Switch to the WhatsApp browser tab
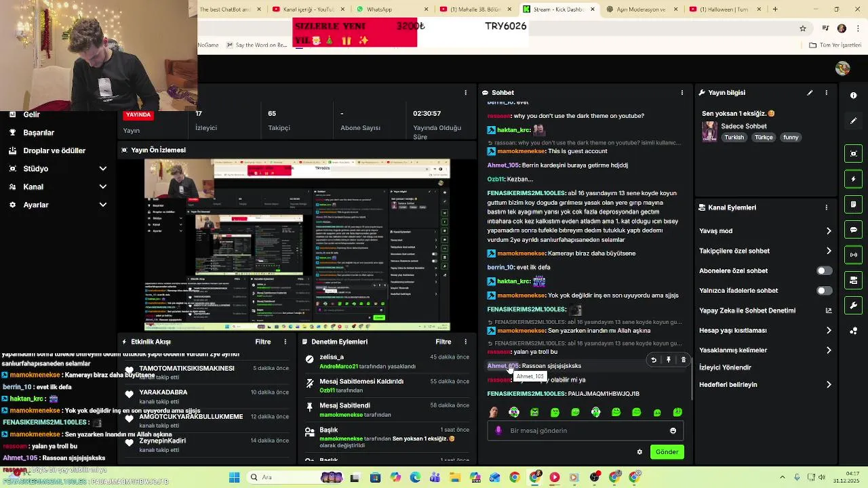 click(x=393, y=9)
